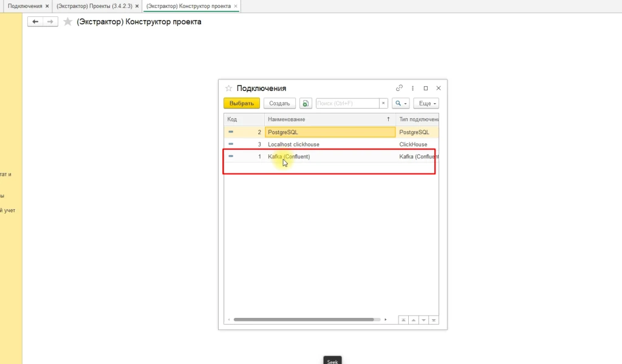
Task: Open the magnifier search dropdown
Action: (400, 104)
